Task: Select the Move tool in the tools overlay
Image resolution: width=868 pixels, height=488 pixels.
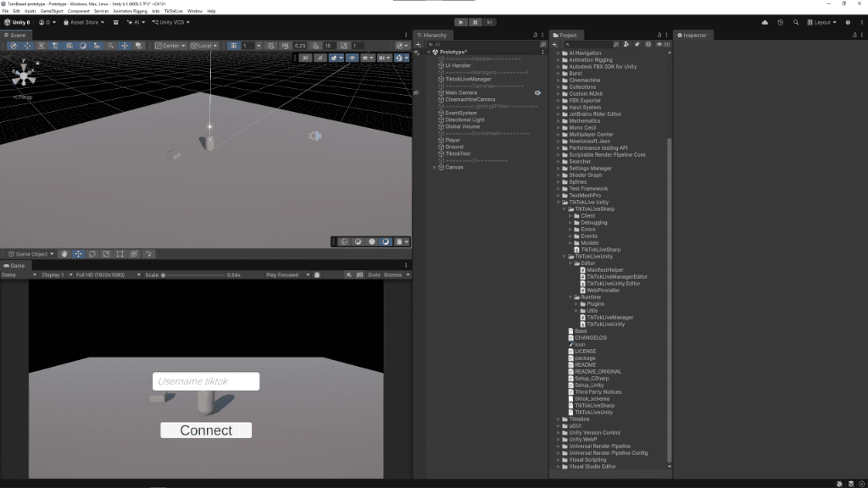Action: 78,254
